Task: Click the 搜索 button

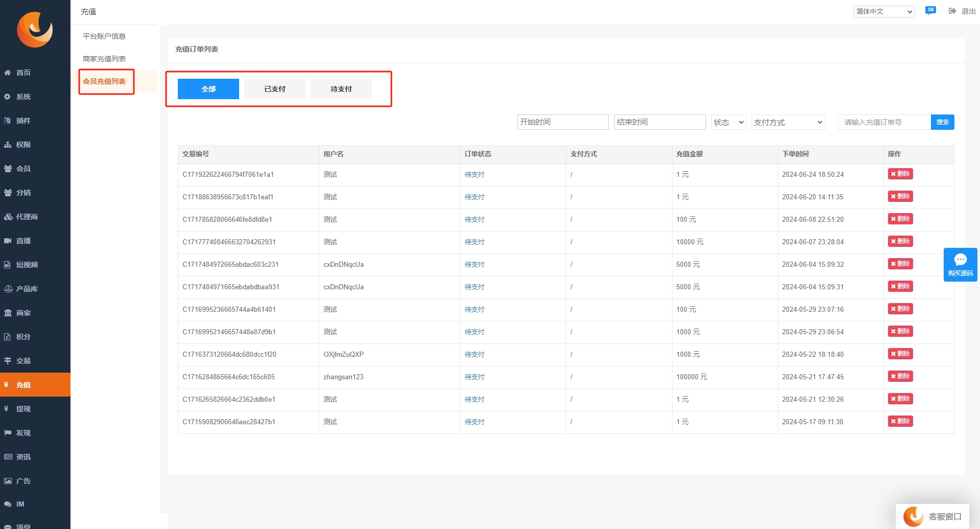Action: click(x=943, y=122)
